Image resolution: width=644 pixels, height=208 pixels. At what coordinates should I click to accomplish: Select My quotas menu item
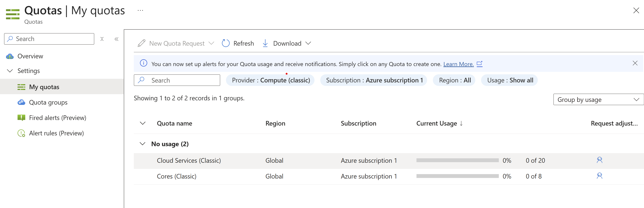point(44,87)
